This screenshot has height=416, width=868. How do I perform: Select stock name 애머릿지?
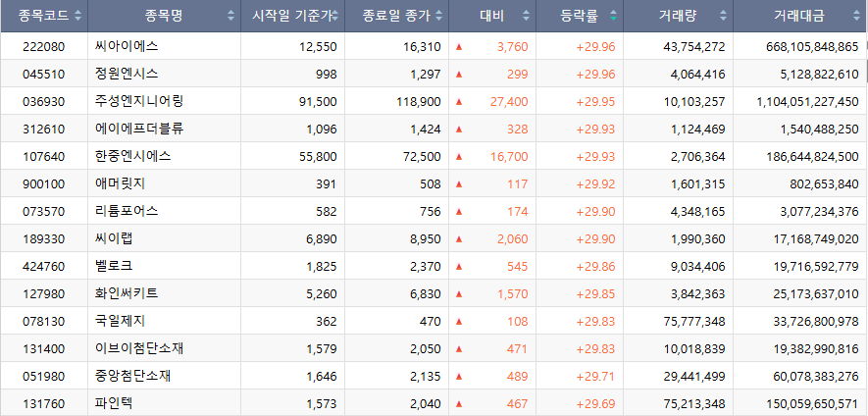click(x=120, y=183)
